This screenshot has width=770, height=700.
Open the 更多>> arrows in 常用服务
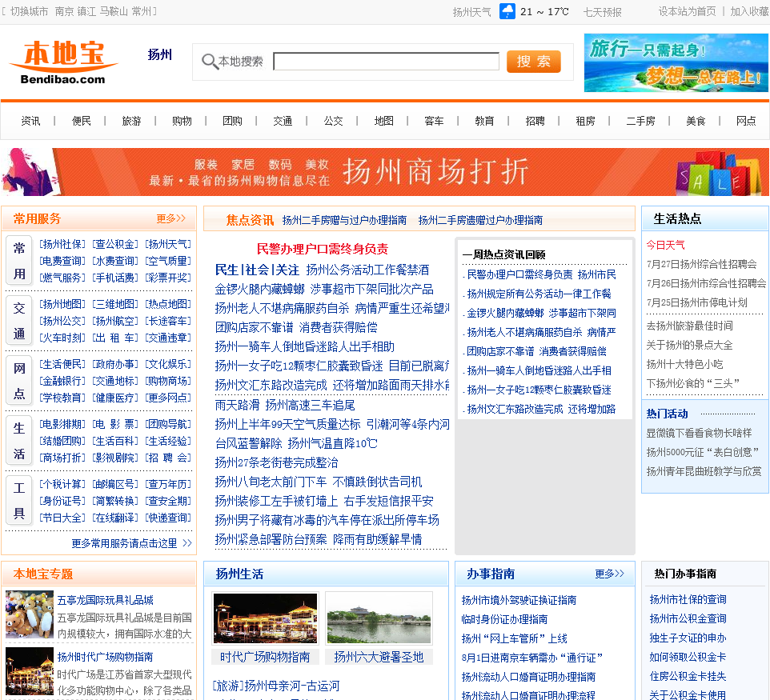click(171, 218)
